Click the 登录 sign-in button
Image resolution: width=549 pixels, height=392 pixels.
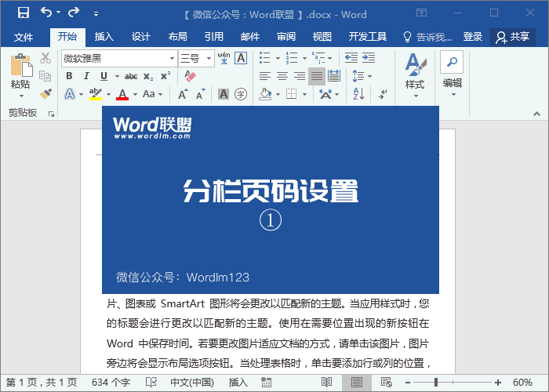(x=472, y=36)
